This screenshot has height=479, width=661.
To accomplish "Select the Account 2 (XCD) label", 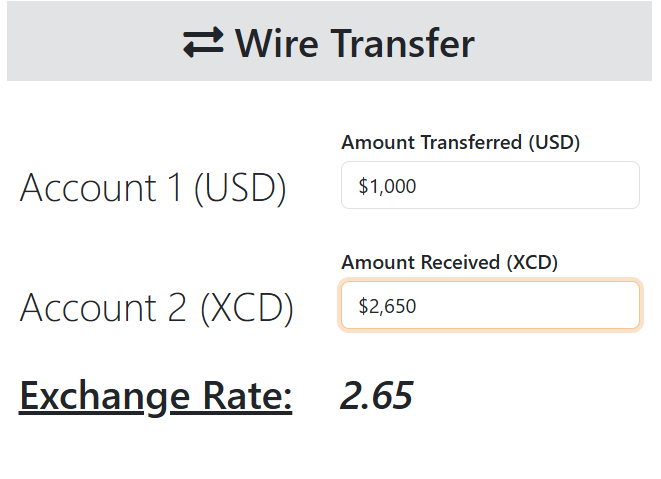I will 157,308.
